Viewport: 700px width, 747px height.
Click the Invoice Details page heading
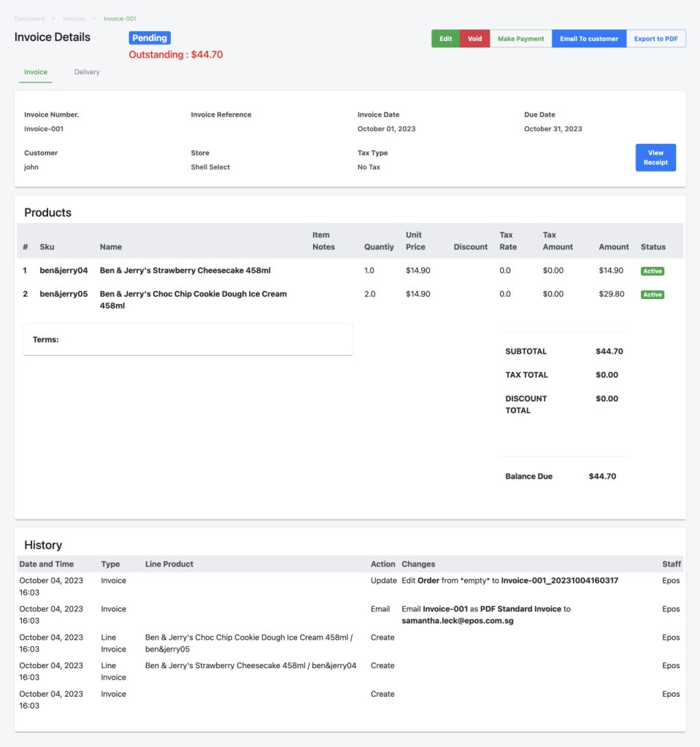click(53, 37)
